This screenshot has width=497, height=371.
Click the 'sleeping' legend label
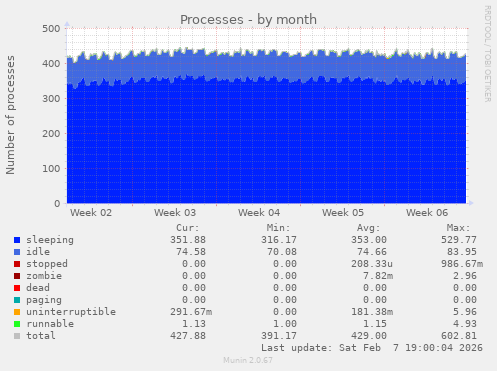(50, 240)
